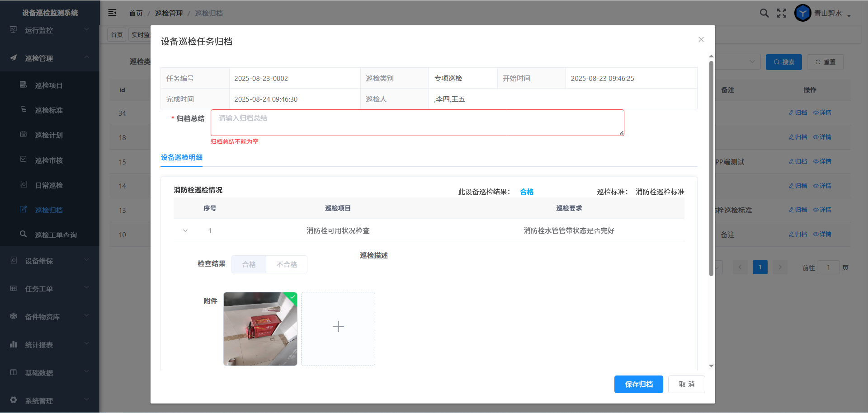Click the 保存归档 button
This screenshot has height=413, width=868.
638,384
